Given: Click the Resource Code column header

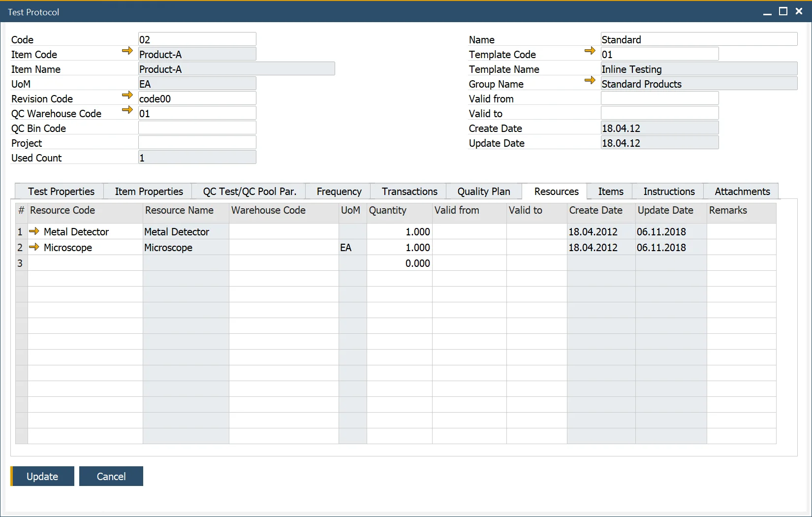Looking at the screenshot, I should tap(62, 210).
